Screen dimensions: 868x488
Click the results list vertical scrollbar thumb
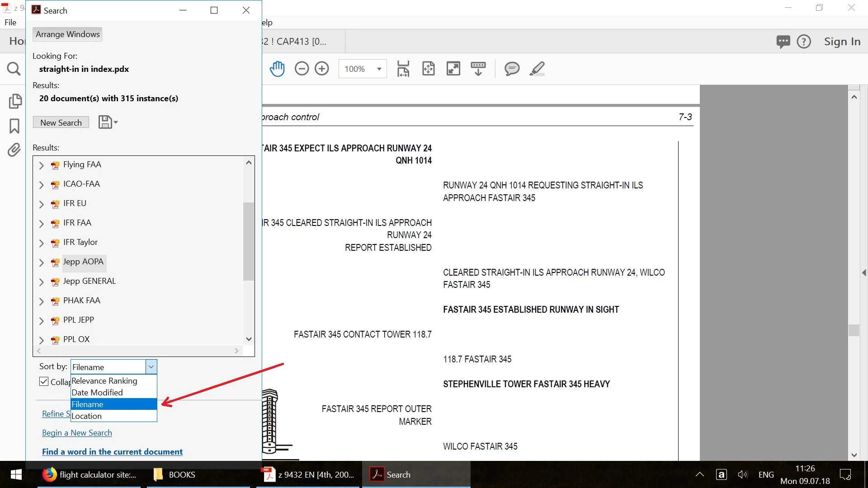tap(249, 241)
